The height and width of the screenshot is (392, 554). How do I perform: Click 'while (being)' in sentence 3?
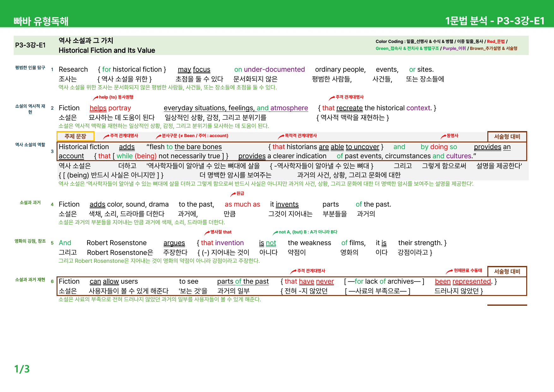coord(136,156)
